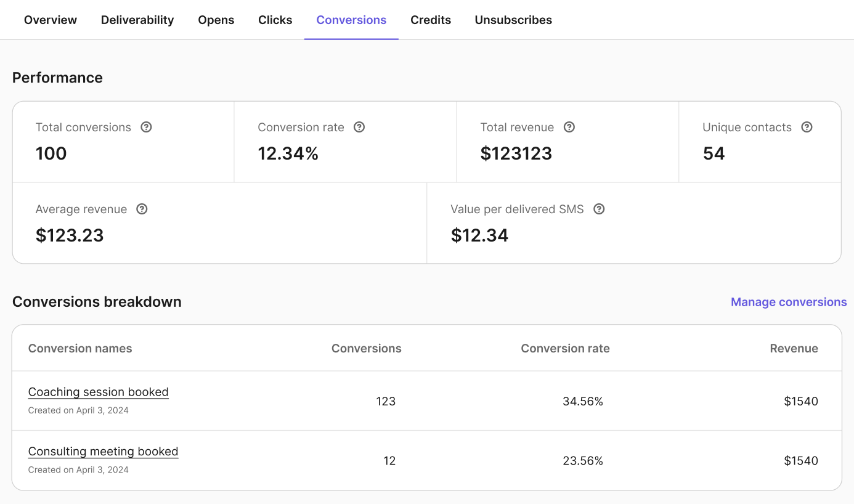Open the Total conversions help tooltip icon
The height and width of the screenshot is (504, 854).
point(146,127)
